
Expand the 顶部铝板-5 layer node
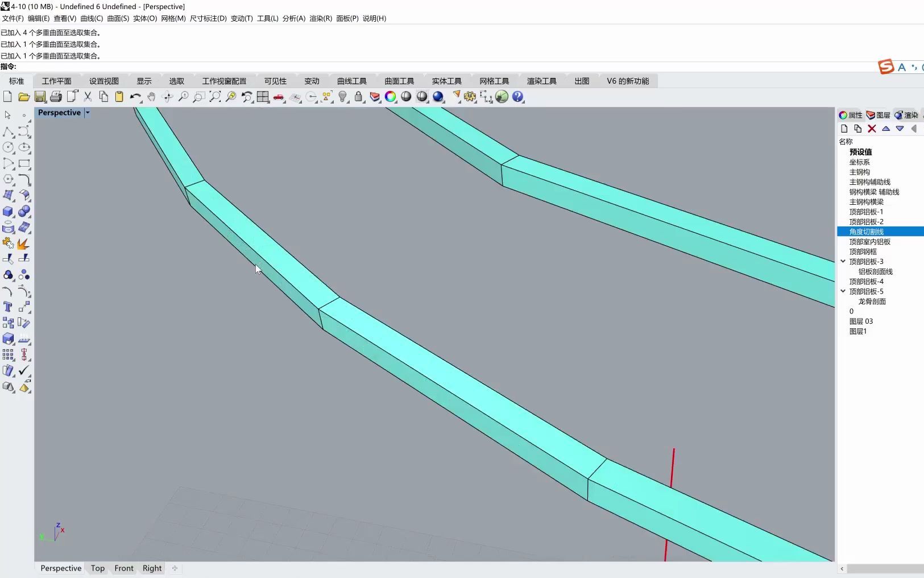tap(843, 291)
